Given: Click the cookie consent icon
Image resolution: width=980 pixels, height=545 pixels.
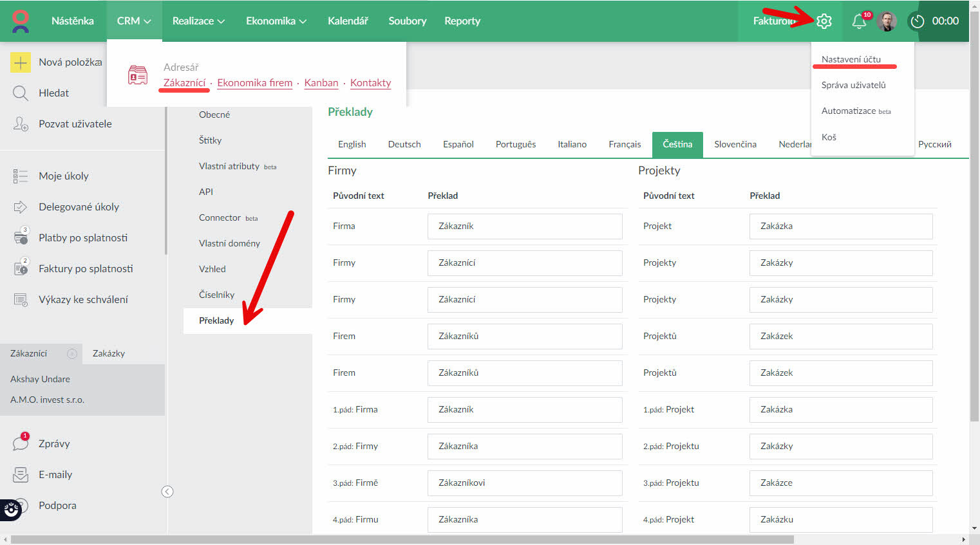Looking at the screenshot, I should (x=11, y=510).
